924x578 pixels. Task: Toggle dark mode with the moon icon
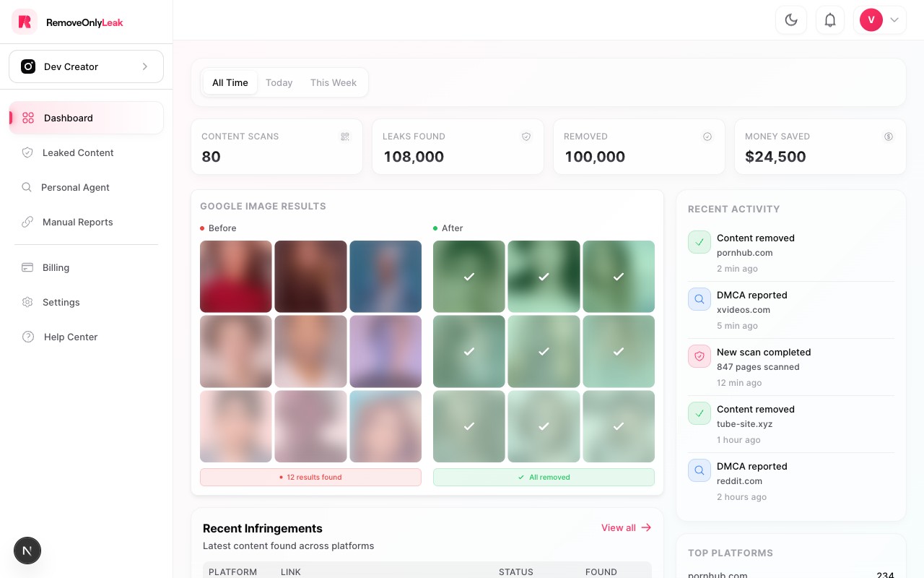tap(790, 20)
